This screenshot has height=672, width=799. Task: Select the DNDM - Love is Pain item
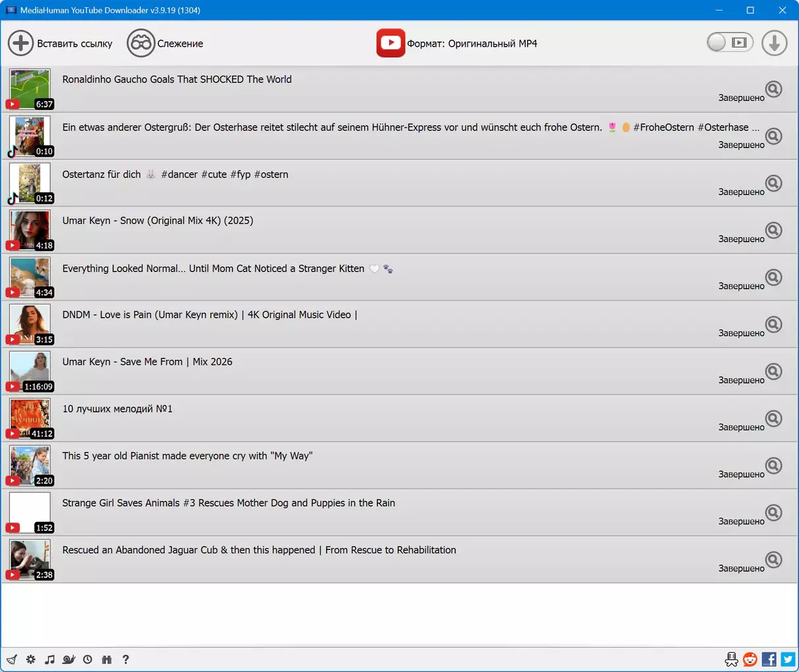pyautogui.click(x=209, y=315)
